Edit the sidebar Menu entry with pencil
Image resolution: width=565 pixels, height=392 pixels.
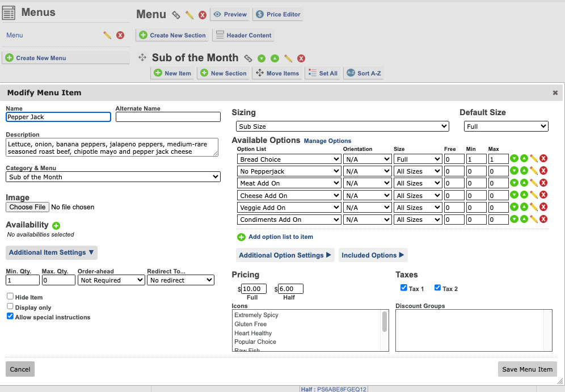point(107,35)
